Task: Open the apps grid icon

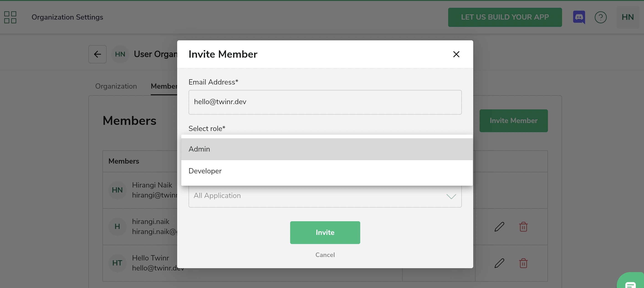Action: click(x=10, y=17)
